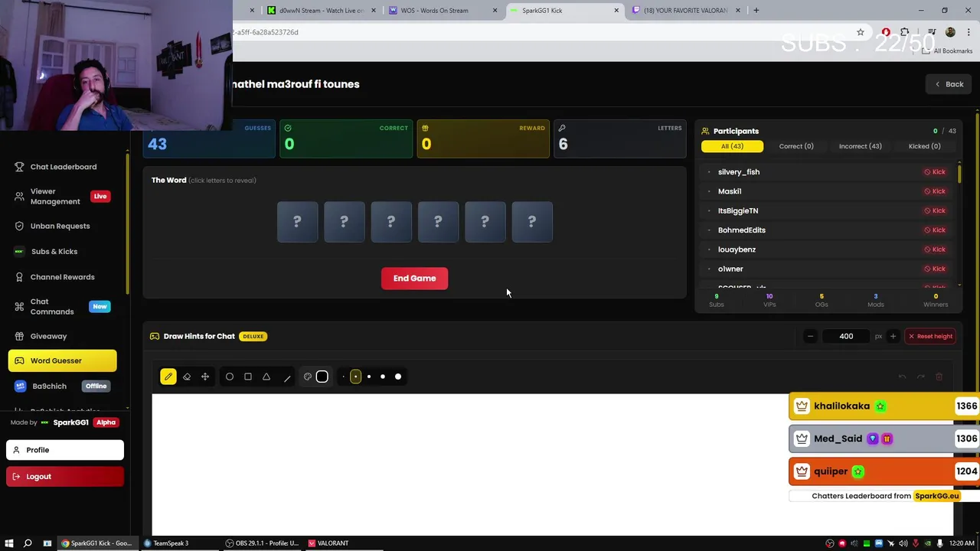
Task: Bookmark this page with star icon
Action: tap(861, 32)
